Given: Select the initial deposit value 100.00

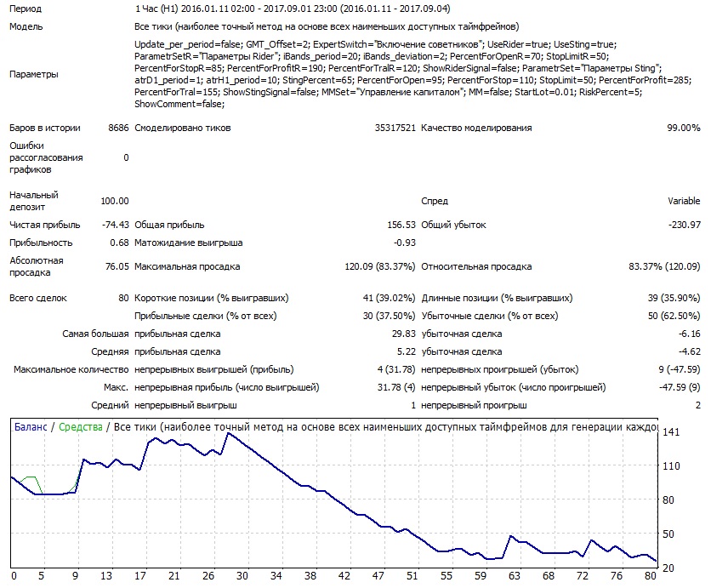Looking at the screenshot, I should tap(115, 201).
